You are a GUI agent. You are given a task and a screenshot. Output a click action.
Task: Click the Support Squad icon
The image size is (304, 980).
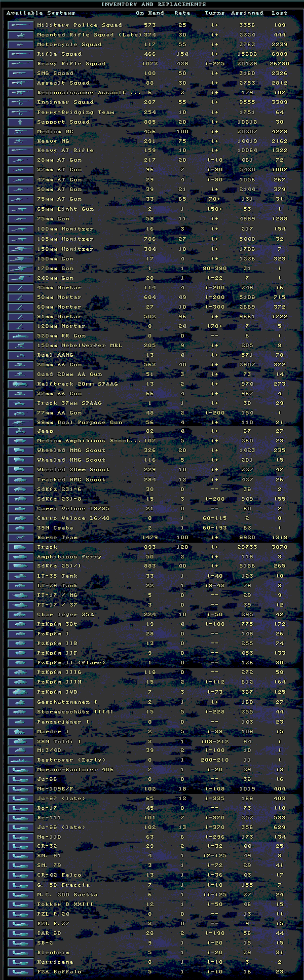point(21,122)
